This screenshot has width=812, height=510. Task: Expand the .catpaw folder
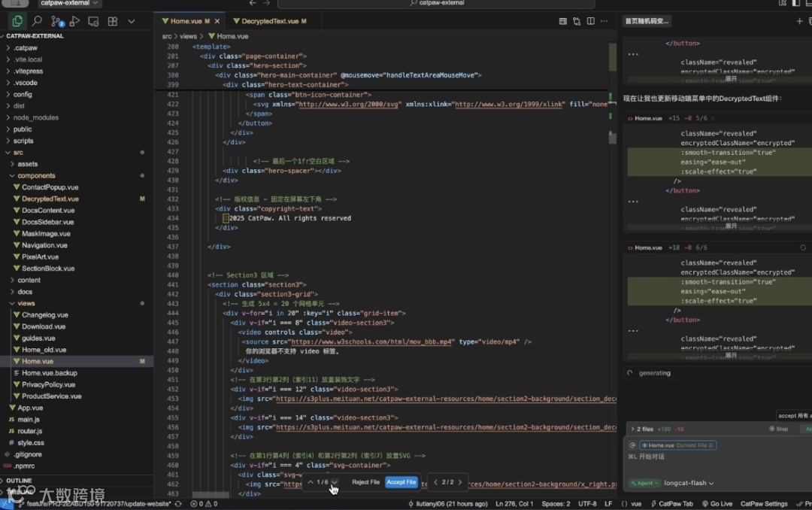pos(26,47)
